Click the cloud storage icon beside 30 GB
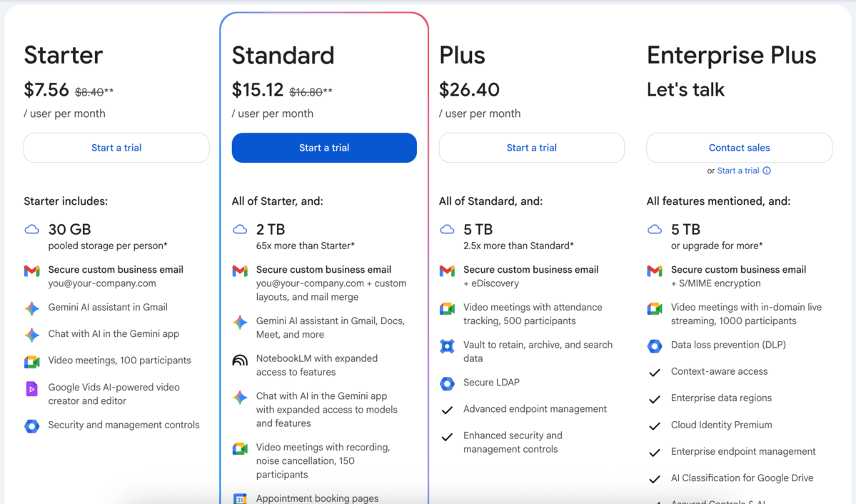 click(x=32, y=230)
